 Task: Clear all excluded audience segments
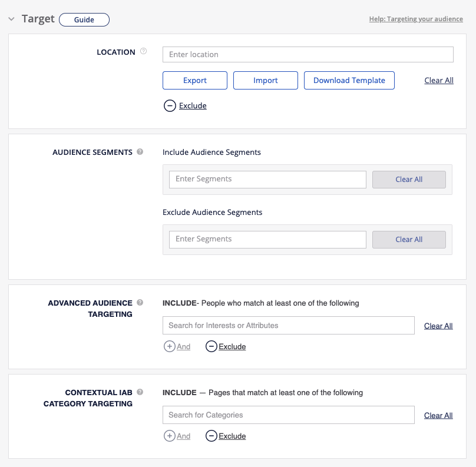coord(409,239)
